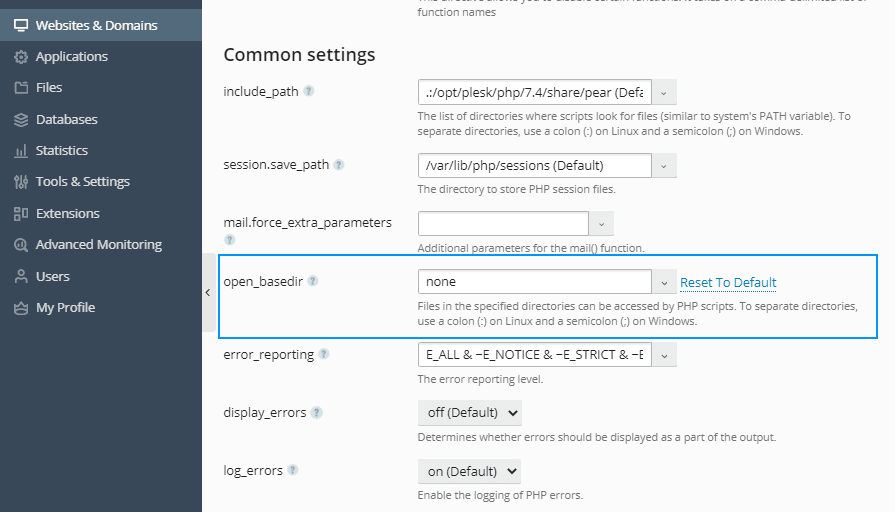Click help icon beside include_path label

[309, 91]
